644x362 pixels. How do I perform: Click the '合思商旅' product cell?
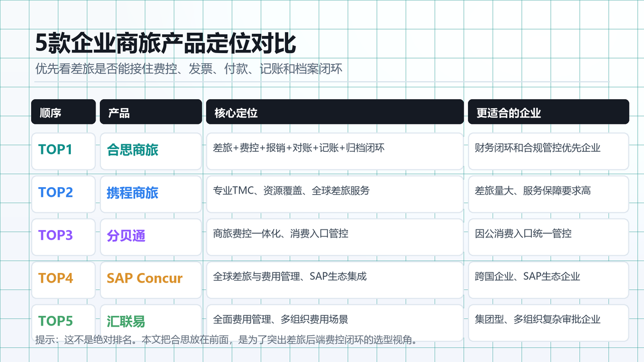point(151,151)
